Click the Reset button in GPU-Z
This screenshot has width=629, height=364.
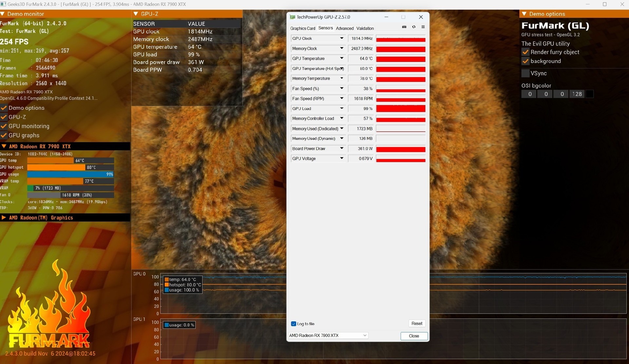417,323
